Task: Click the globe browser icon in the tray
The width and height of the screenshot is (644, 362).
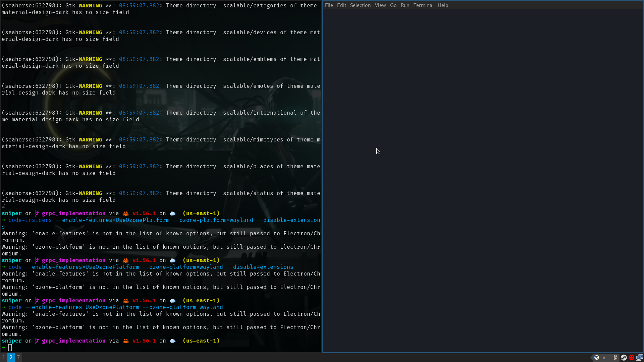Action: pyautogui.click(x=597, y=358)
